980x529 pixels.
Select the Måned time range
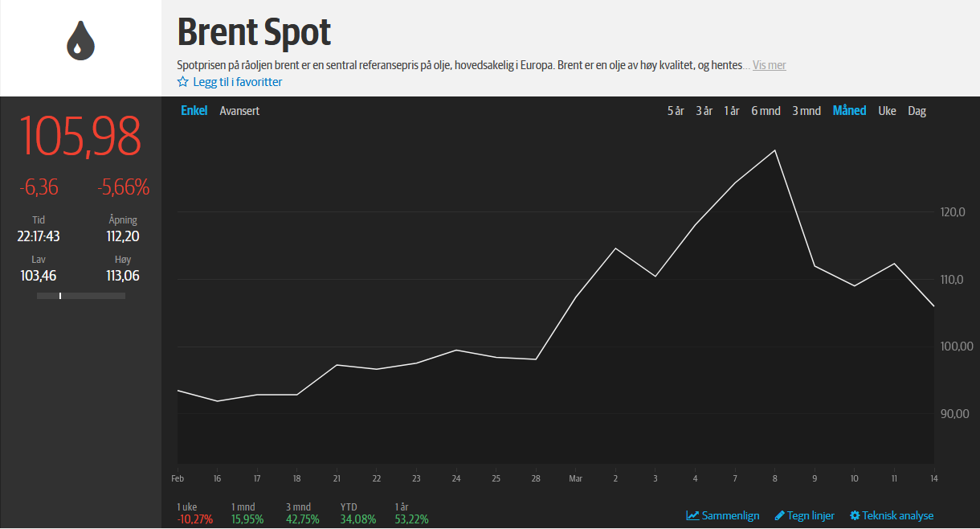coord(849,111)
